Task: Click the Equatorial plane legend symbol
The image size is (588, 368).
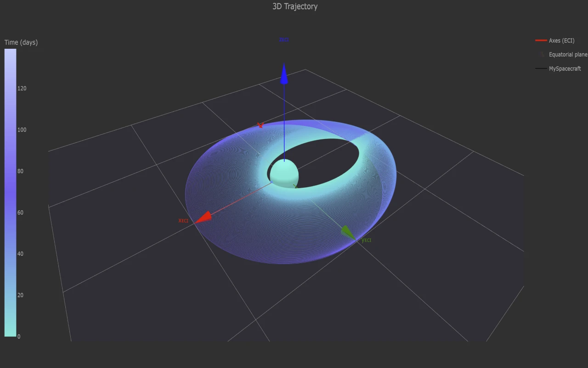Action: [541, 54]
